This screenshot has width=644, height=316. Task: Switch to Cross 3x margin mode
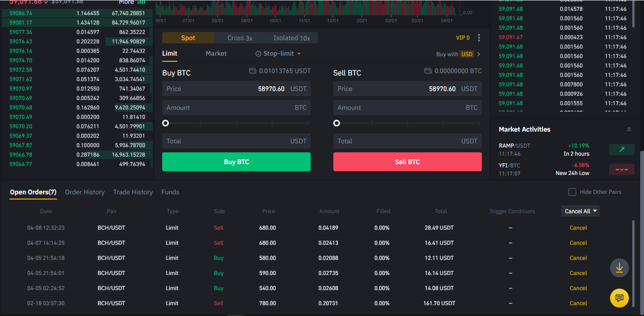[x=240, y=38]
